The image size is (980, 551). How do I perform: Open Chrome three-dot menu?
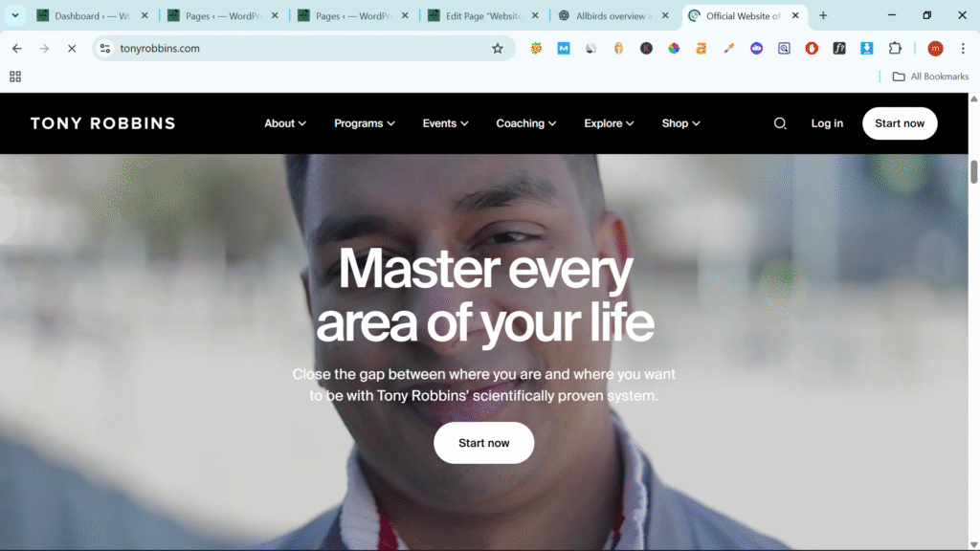[961, 49]
